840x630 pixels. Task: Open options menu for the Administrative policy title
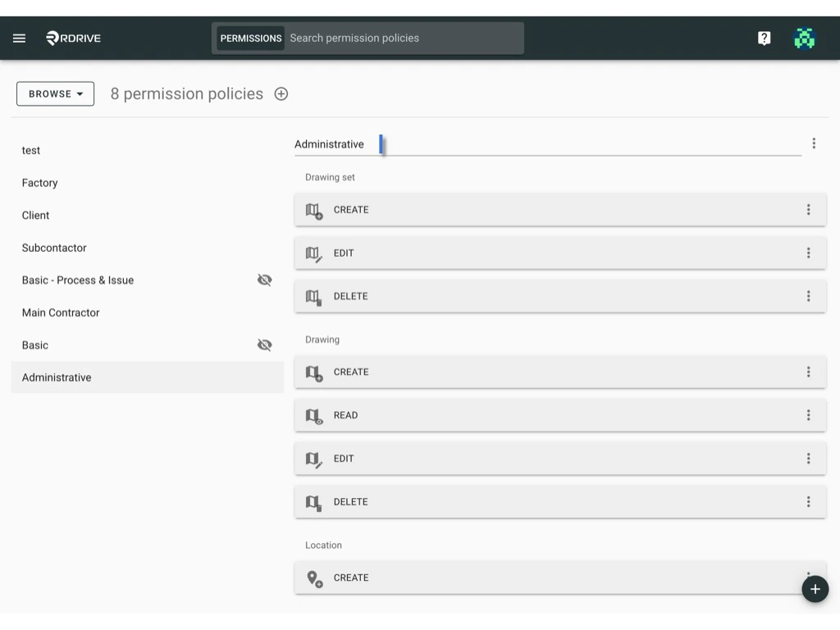coord(814,143)
